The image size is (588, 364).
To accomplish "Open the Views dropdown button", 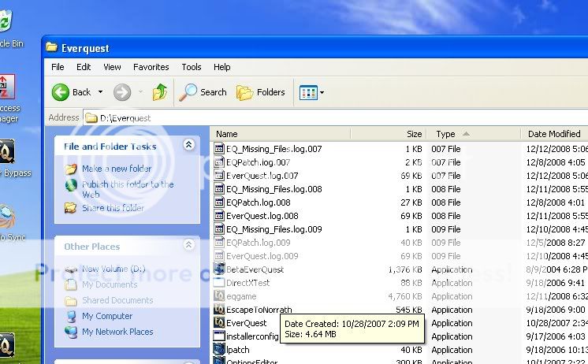I will (x=311, y=92).
